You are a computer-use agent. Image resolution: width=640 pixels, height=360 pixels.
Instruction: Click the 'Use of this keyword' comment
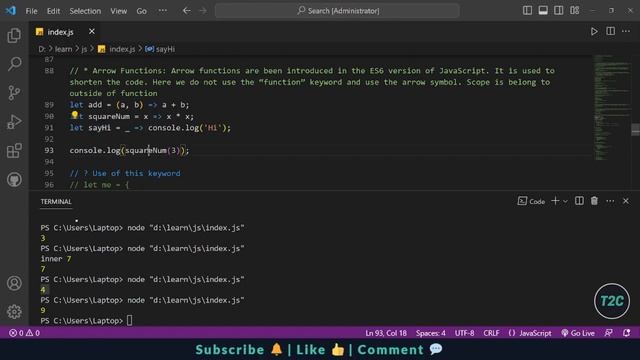[x=125, y=173]
